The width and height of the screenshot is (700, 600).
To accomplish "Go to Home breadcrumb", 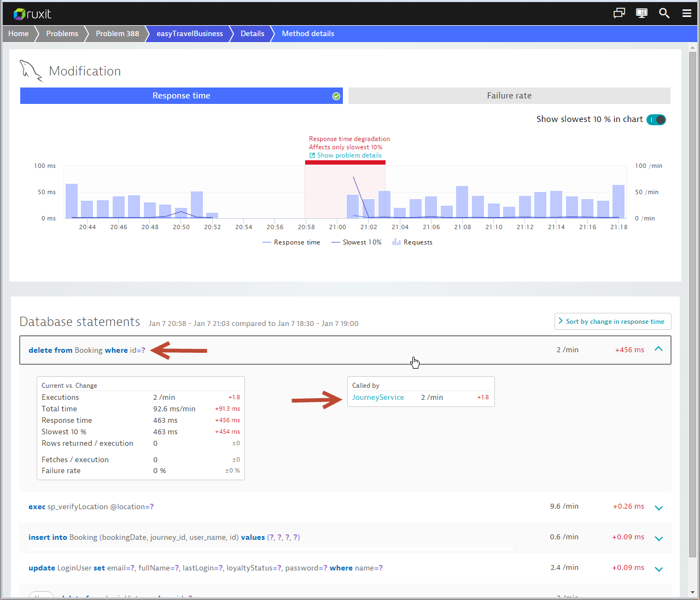I will tap(19, 33).
